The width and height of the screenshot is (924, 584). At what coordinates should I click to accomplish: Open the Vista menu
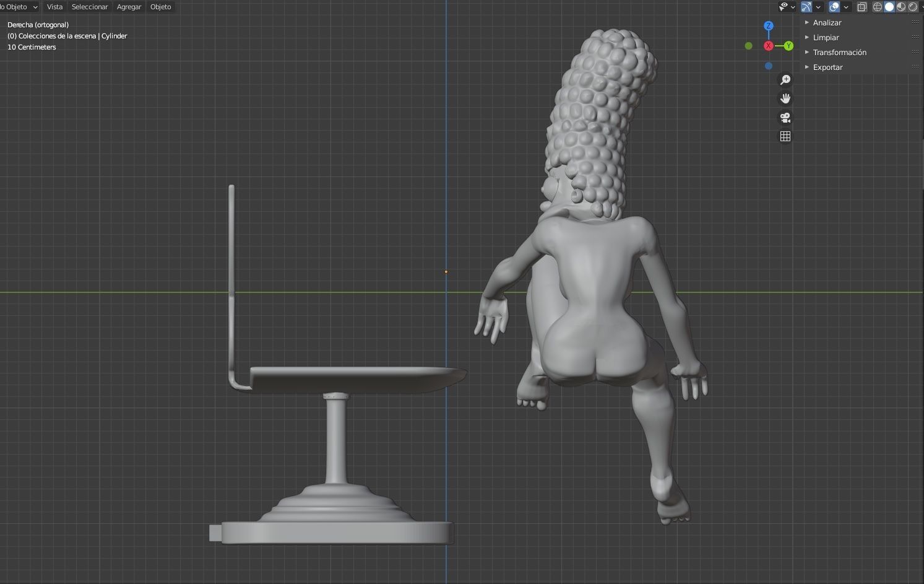[x=54, y=7]
